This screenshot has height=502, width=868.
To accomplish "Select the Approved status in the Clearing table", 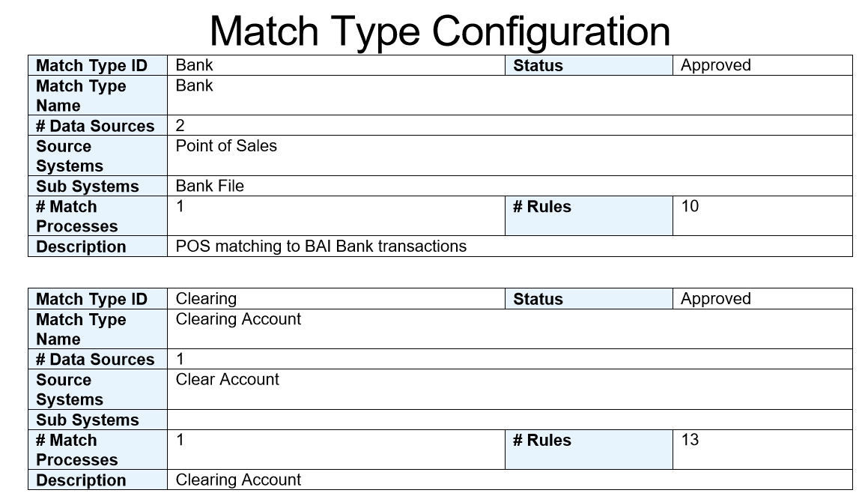I will pyautogui.click(x=715, y=298).
